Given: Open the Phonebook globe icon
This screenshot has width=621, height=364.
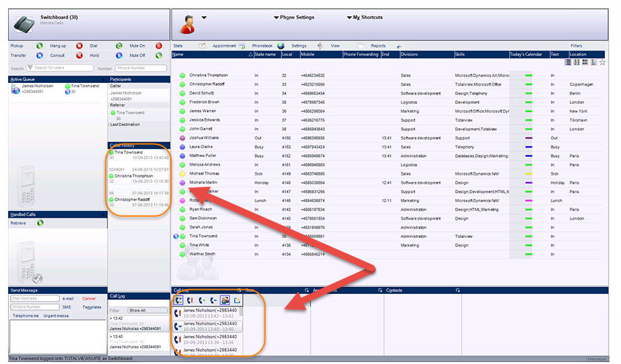Looking at the screenshot, I should click(281, 46).
